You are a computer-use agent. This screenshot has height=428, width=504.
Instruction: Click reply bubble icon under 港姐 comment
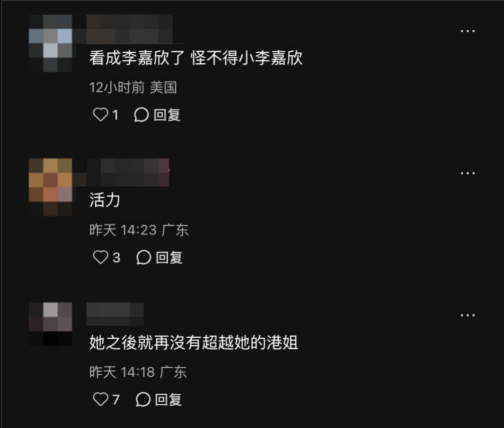[143, 399]
